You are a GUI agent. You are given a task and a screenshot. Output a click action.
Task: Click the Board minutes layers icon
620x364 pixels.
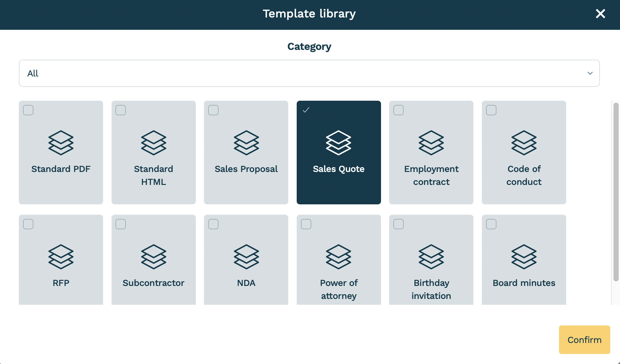click(x=524, y=256)
